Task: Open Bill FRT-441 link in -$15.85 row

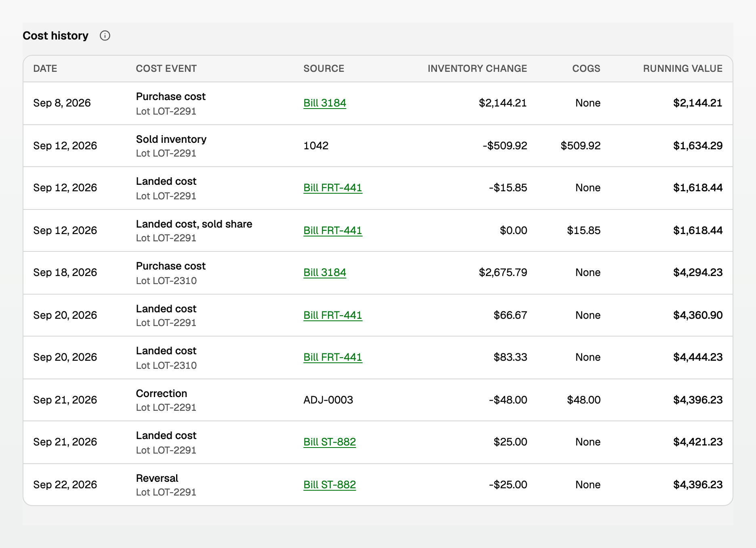Action: pos(333,188)
